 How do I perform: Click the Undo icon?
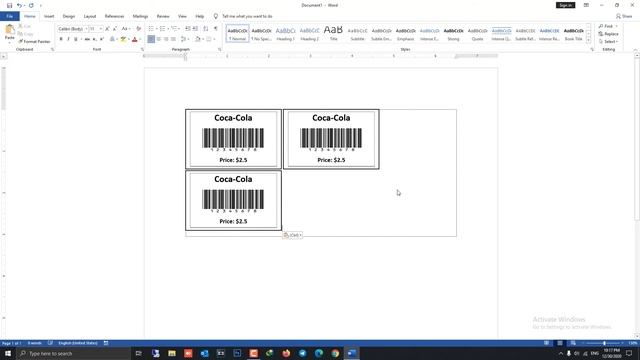(x=19, y=5)
